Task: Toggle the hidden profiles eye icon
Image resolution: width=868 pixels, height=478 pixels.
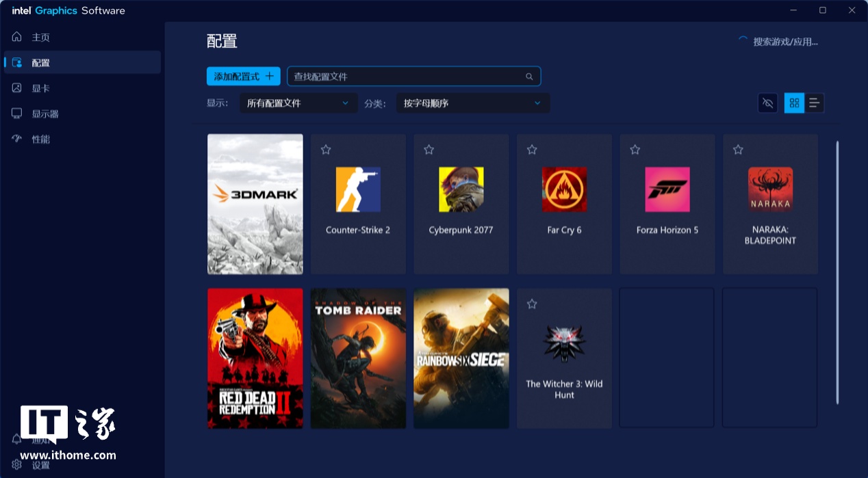Action: click(x=767, y=103)
